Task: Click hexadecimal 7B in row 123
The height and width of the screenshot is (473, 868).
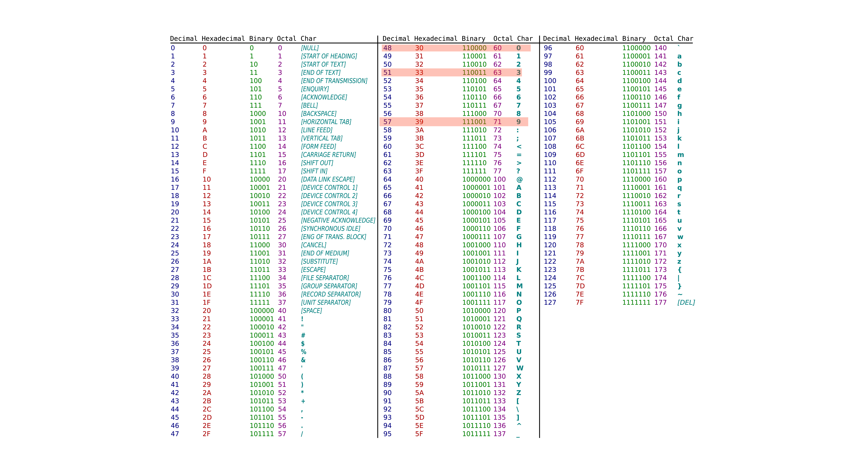Action: (580, 270)
